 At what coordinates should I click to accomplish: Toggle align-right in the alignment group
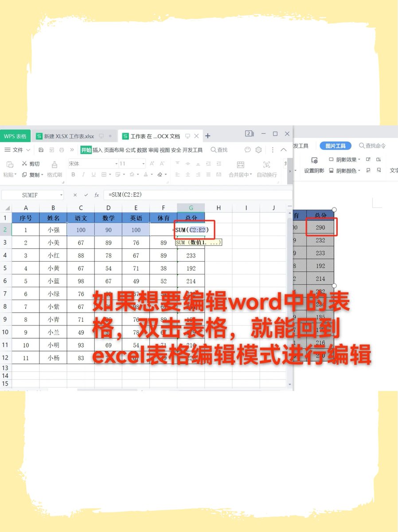coord(198,175)
